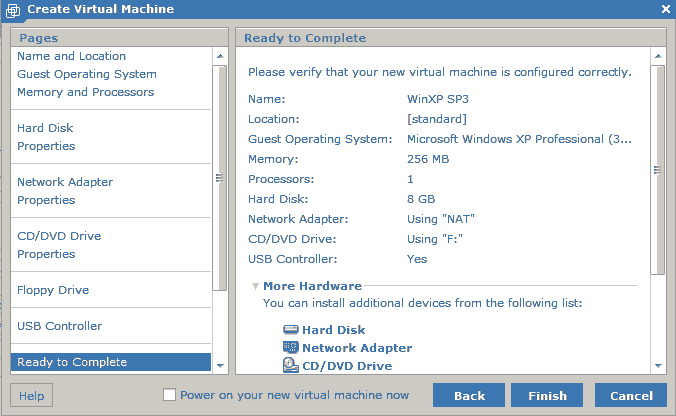Enable Power on your new virtual machine now
The image size is (676, 416).
(x=169, y=394)
